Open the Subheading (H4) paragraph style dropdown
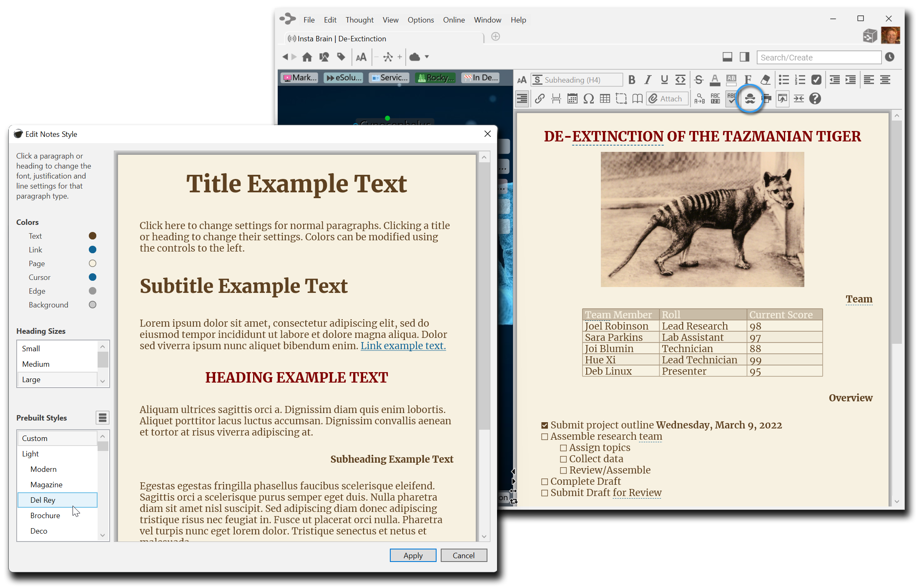The height and width of the screenshot is (587, 924). point(577,79)
